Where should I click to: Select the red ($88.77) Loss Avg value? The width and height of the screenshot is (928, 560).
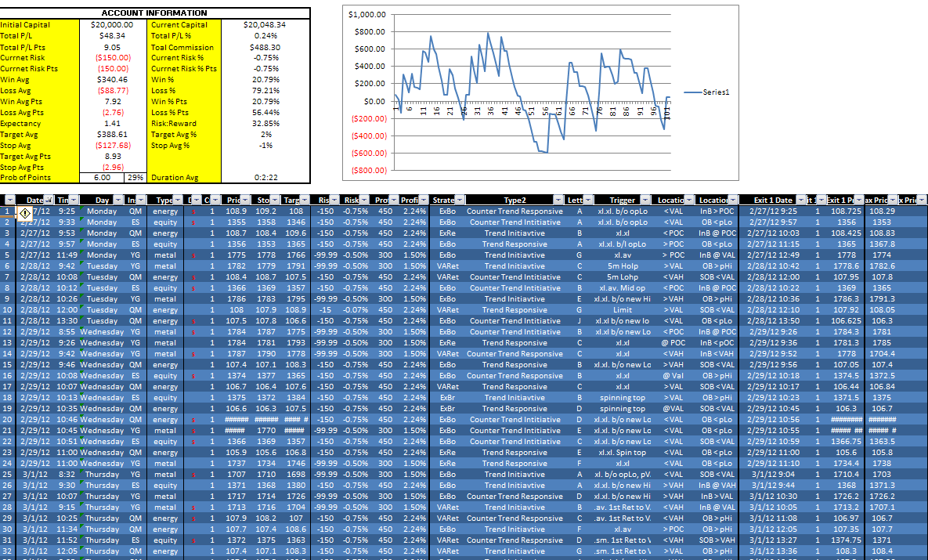[113, 91]
